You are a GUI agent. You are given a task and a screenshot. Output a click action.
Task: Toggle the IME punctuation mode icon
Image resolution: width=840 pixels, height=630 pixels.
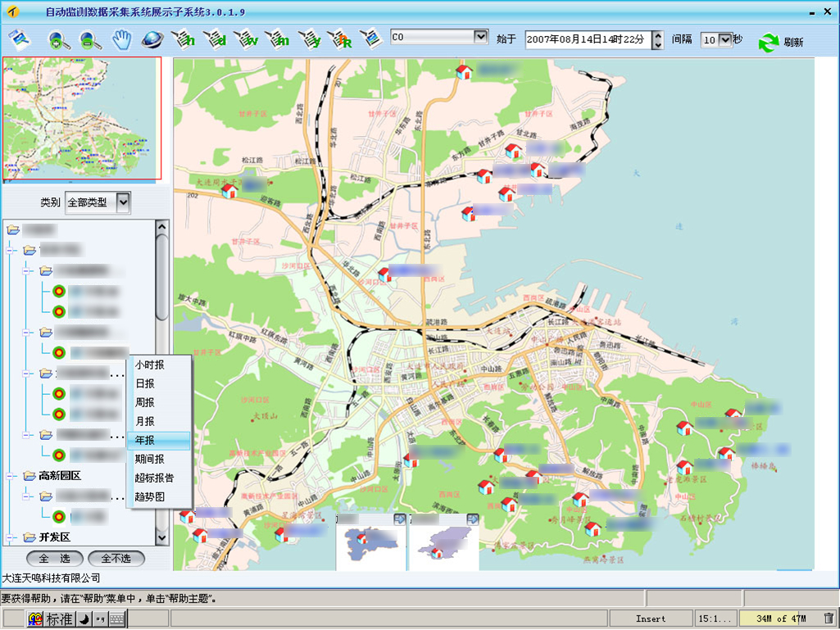pyautogui.click(x=100, y=619)
